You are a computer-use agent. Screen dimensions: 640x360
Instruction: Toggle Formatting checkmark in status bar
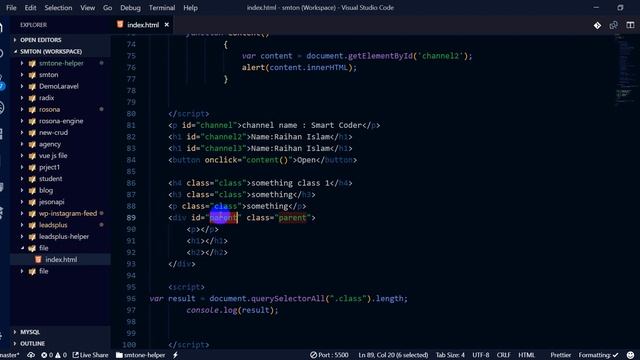[598, 355]
